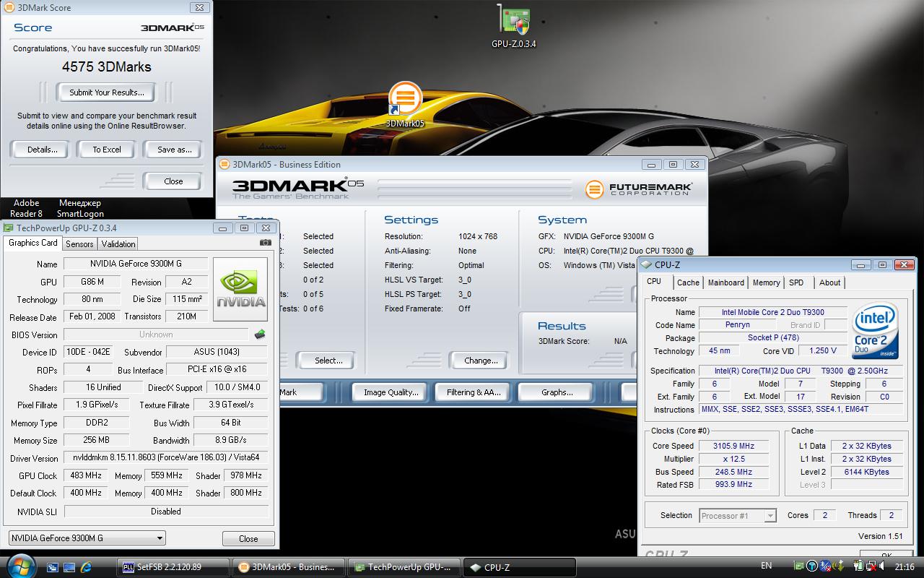Click Close button in GPU-Z window
The width and height of the screenshot is (924, 578).
(248, 539)
